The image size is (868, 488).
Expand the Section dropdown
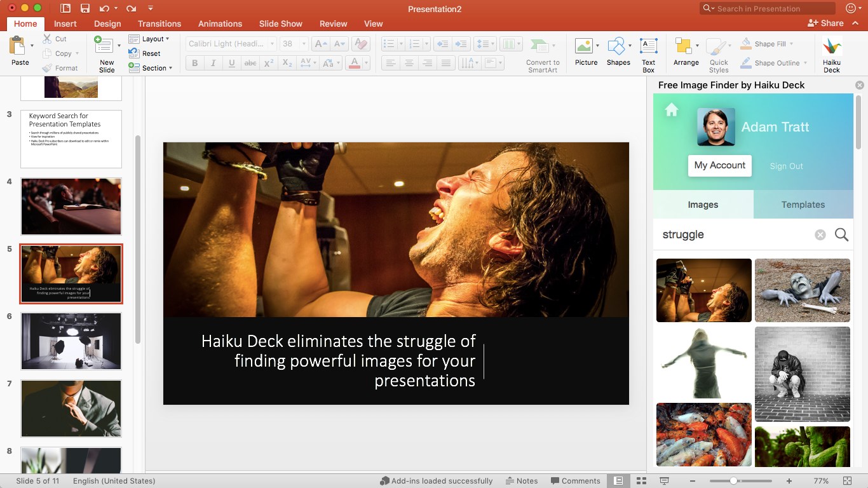151,68
